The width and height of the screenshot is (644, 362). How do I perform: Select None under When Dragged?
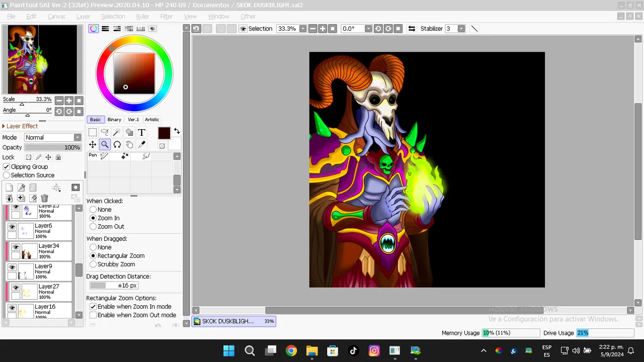[x=93, y=247]
